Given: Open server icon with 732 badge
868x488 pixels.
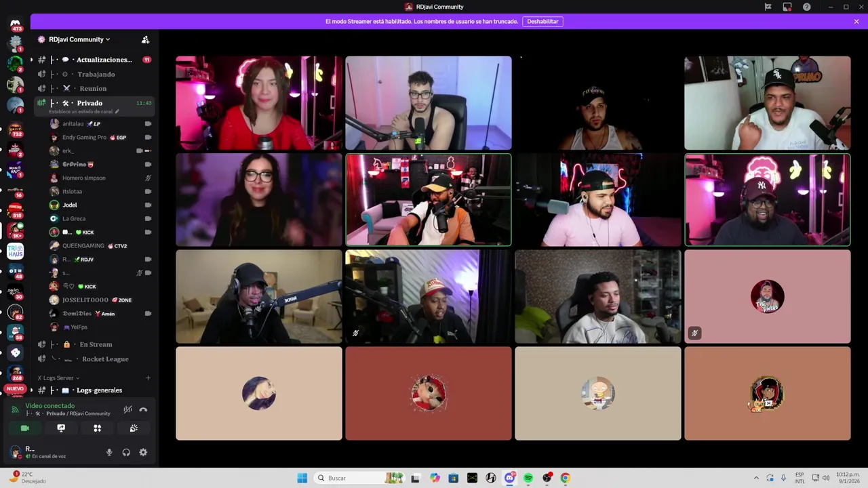Looking at the screenshot, I should (15, 129).
